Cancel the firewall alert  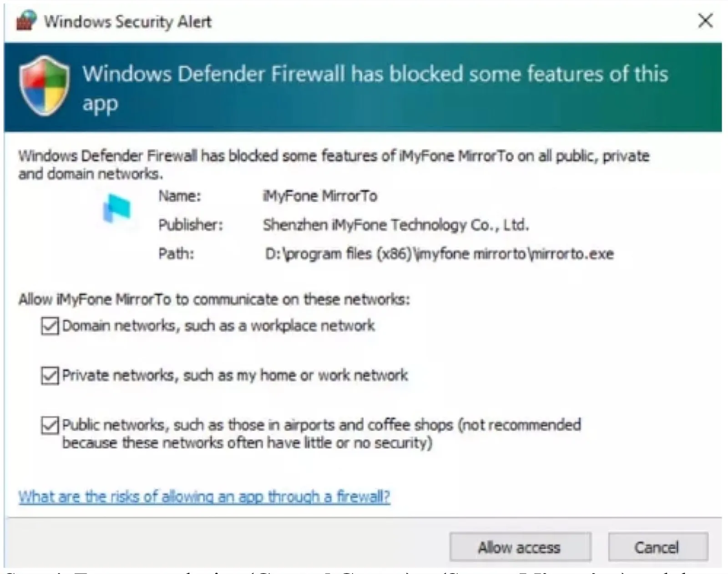[657, 547]
